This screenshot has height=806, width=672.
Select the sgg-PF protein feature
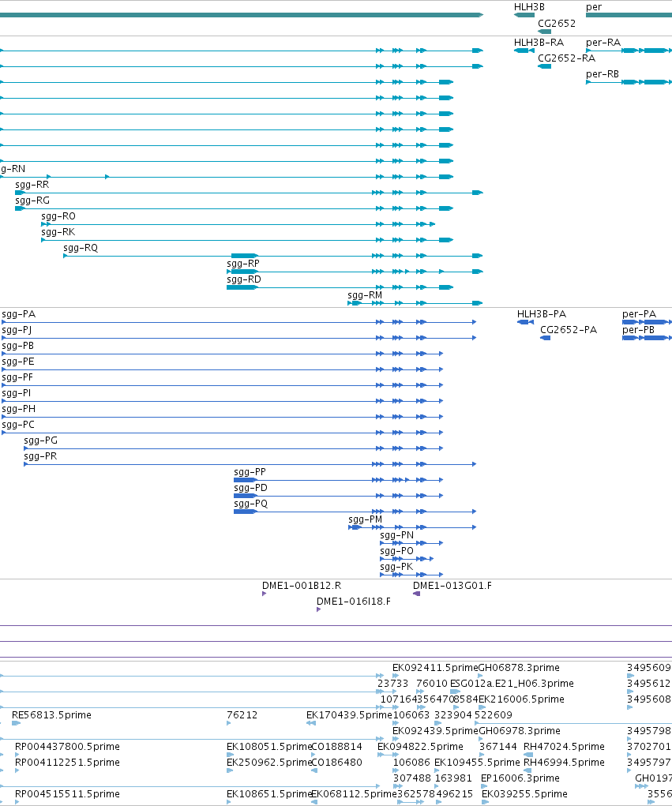coord(223,385)
